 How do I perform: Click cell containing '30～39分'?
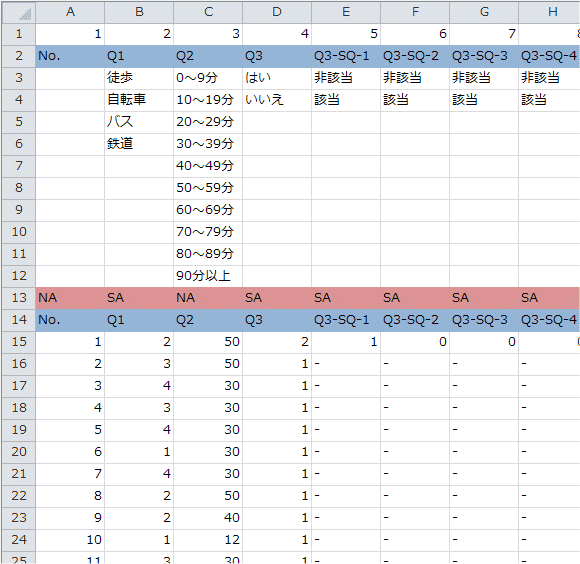tap(208, 144)
